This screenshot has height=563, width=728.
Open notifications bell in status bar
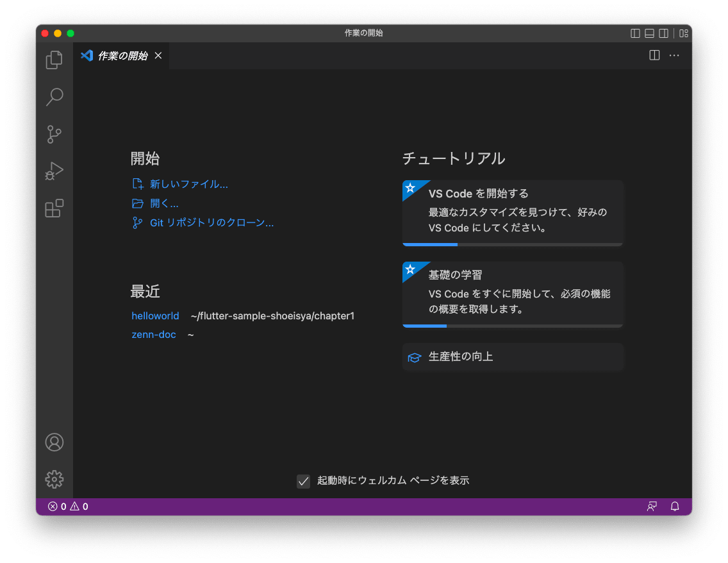tap(675, 507)
